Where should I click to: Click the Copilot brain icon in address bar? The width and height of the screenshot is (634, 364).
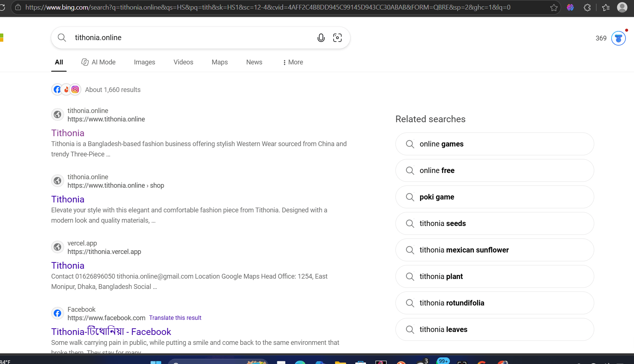coord(570,7)
